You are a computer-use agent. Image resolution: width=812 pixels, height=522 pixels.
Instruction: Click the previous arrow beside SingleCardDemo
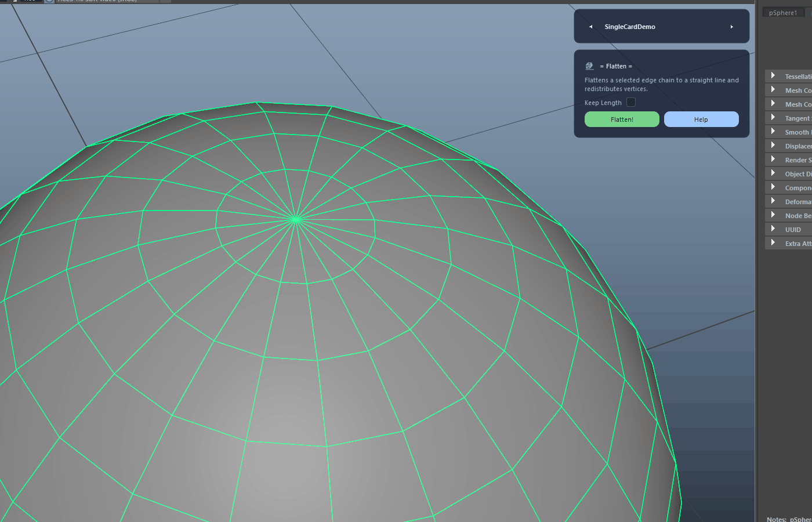590,27
